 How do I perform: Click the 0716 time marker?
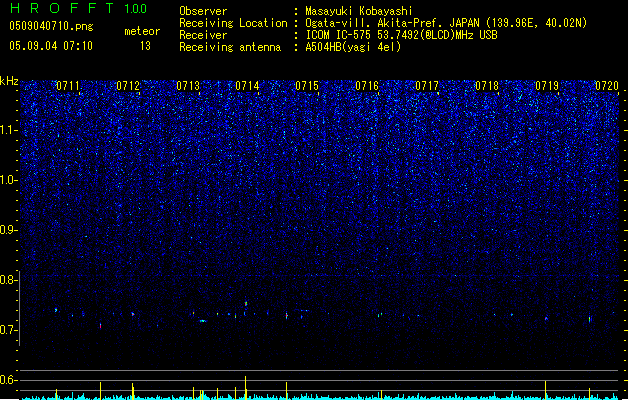tap(367, 86)
